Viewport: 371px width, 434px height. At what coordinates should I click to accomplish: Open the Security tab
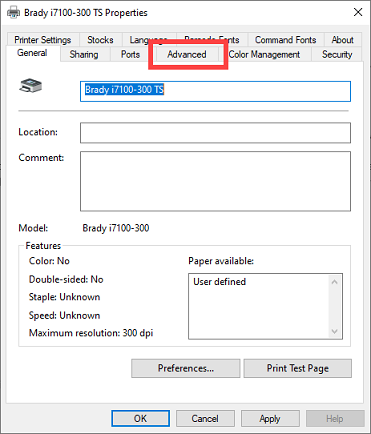tap(337, 54)
